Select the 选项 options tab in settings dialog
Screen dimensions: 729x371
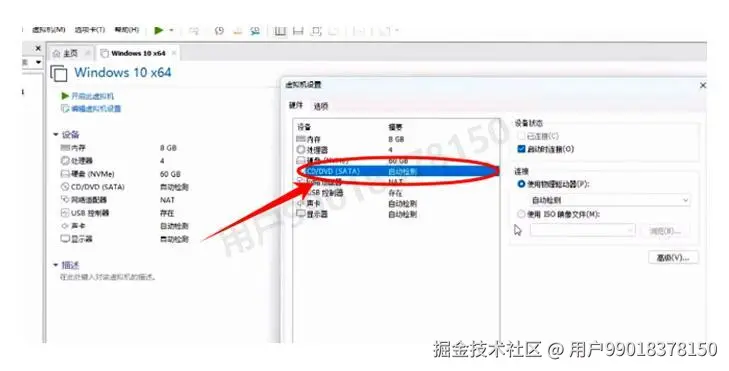pyautogui.click(x=321, y=106)
